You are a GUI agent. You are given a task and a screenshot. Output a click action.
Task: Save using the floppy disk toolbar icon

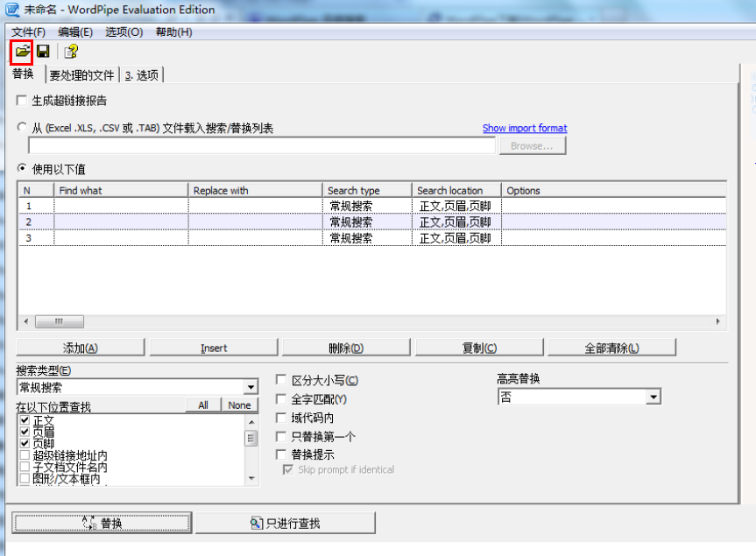tap(44, 51)
